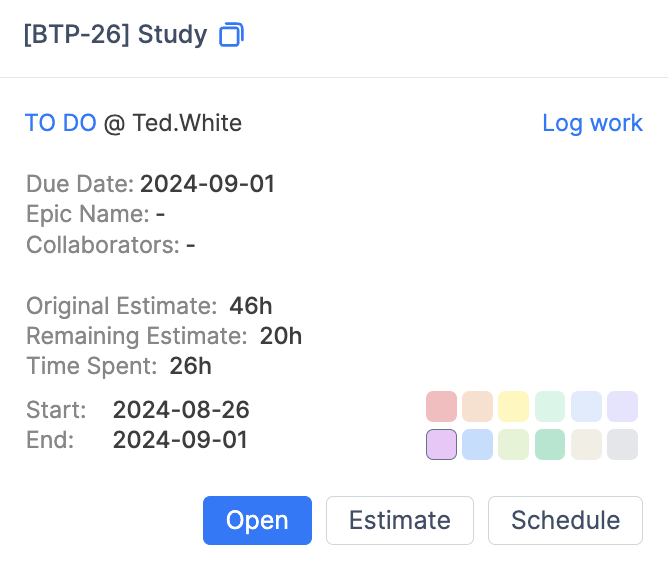Image resolution: width=668 pixels, height=572 pixels.
Task: Choose the light lime green swatch
Action: pos(513,444)
